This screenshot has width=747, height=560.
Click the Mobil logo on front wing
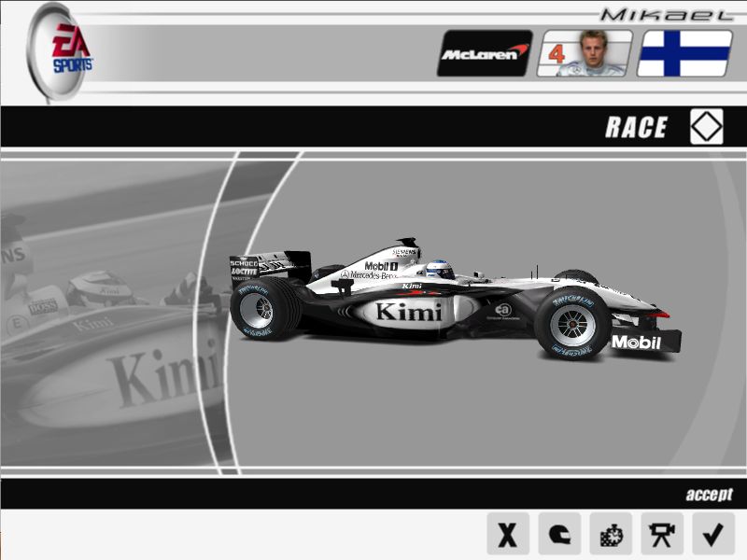(x=636, y=343)
